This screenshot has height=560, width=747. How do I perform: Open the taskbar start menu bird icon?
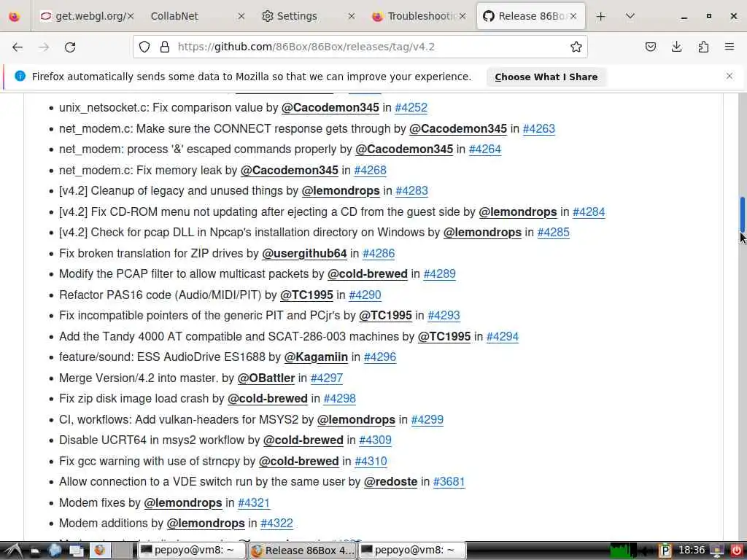point(13,551)
